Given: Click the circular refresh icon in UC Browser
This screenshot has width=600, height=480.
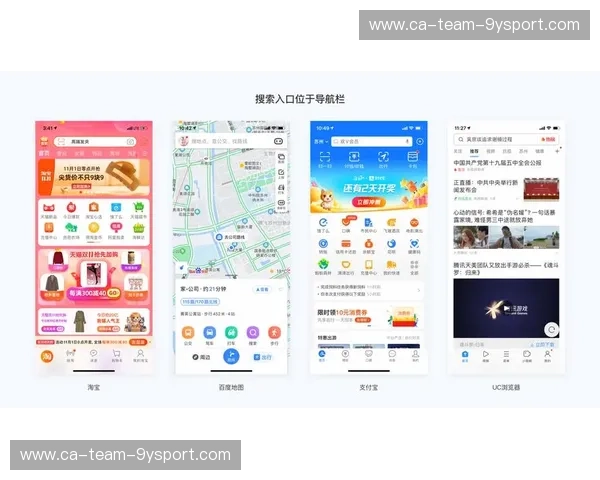Looking at the screenshot, I should 550,329.
